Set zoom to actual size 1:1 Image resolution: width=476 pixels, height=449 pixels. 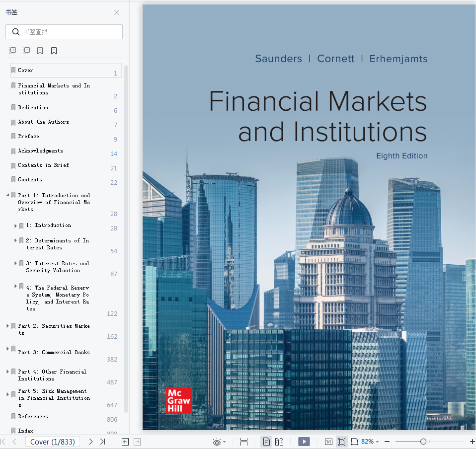(x=328, y=442)
